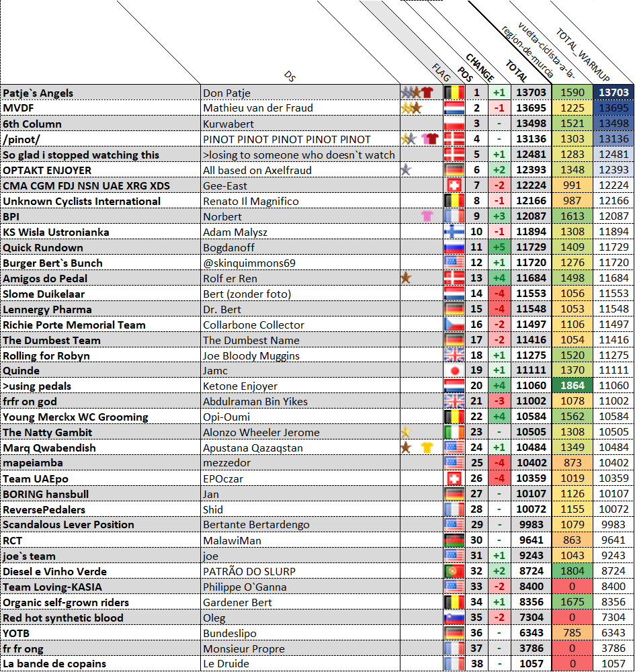Click total 9243 in joe`s team row
The image size is (635, 672).
(x=531, y=556)
